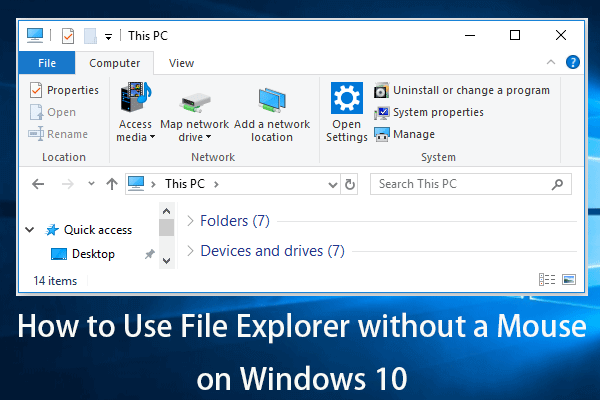This screenshot has height=400, width=600.
Task: Open the Map network drive dropdown arrow
Action: click(209, 137)
